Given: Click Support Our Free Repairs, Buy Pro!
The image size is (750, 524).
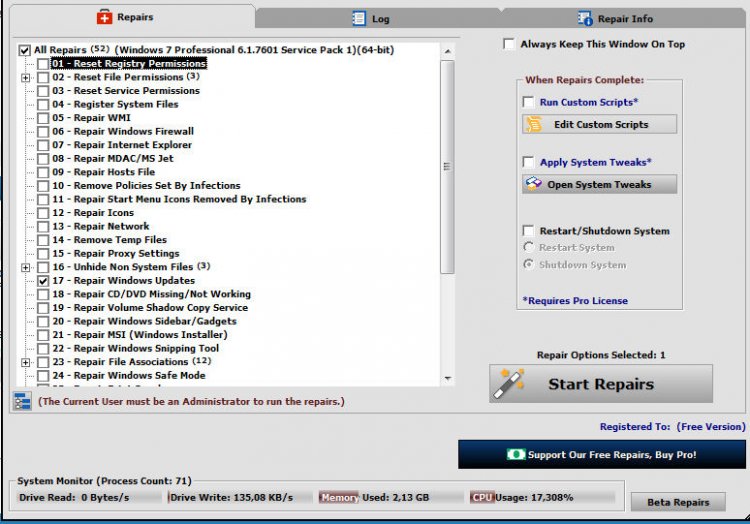Looking at the screenshot, I should point(602,454).
